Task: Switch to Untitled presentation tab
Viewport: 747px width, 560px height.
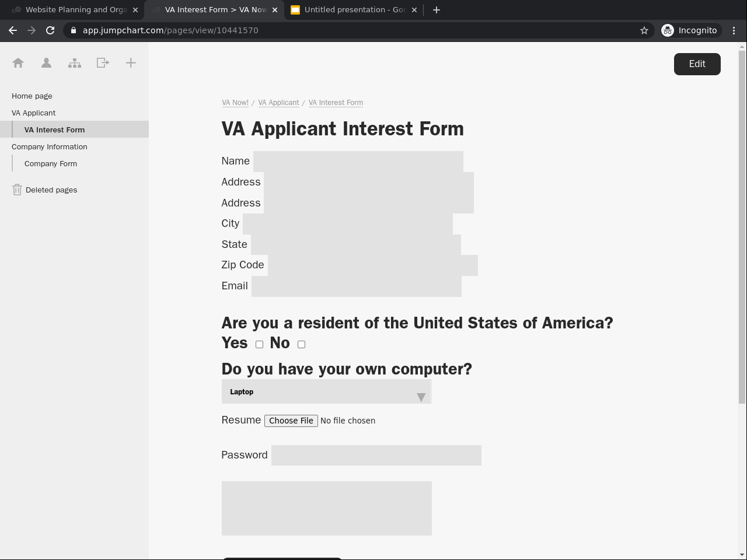Action: [354, 10]
